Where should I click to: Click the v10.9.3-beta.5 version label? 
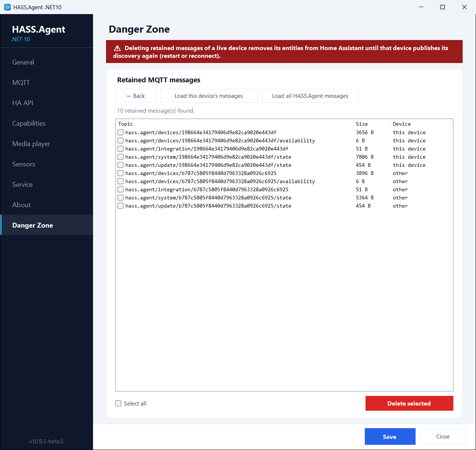[x=46, y=441]
